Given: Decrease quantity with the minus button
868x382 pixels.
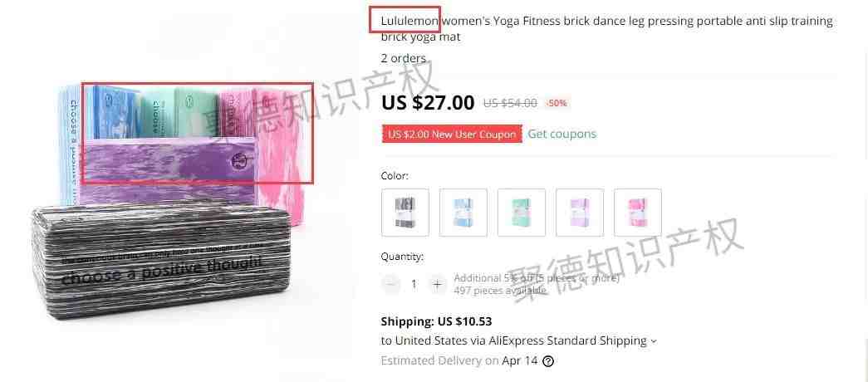Looking at the screenshot, I should pos(391,284).
